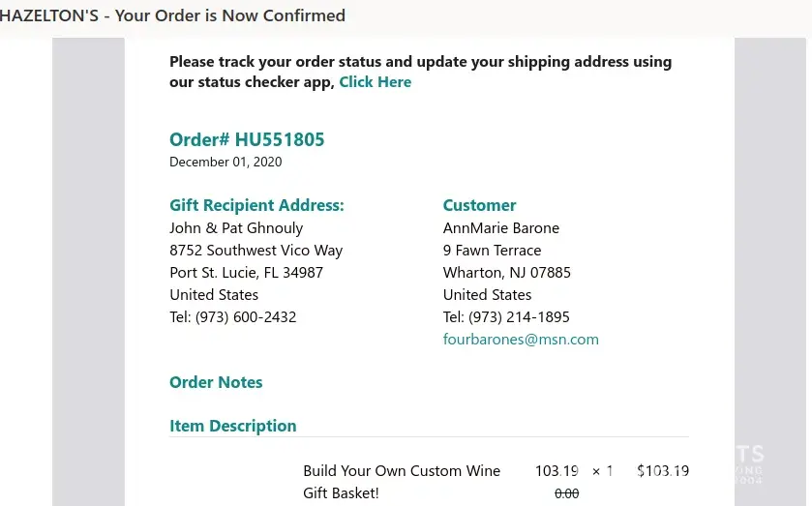Click the 9 Fawn Terrace address line
The height and width of the screenshot is (506, 812).
(492, 251)
